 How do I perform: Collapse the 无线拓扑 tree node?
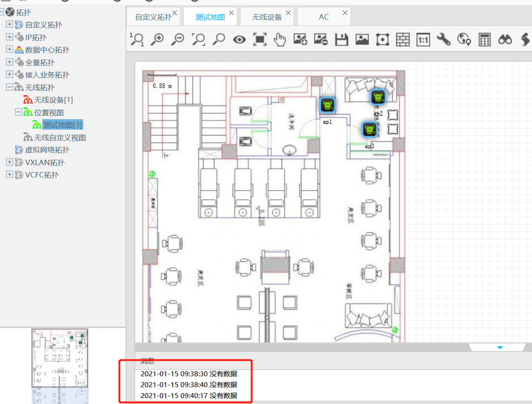coord(10,87)
